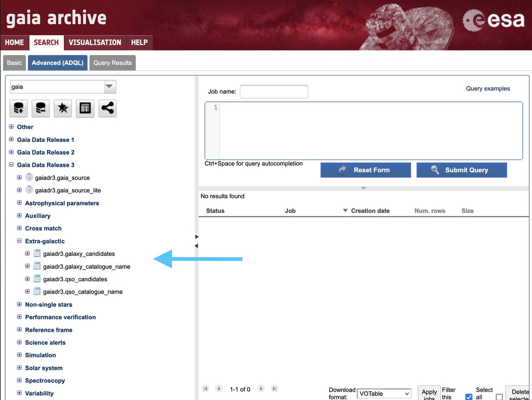This screenshot has height=400, width=532.
Task: Click the Job column header
Action: click(x=290, y=211)
